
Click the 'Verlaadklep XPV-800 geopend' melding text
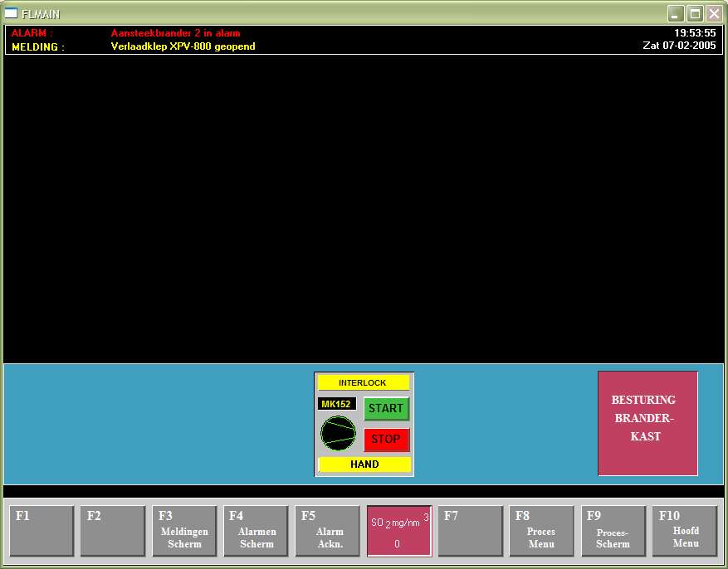point(183,46)
